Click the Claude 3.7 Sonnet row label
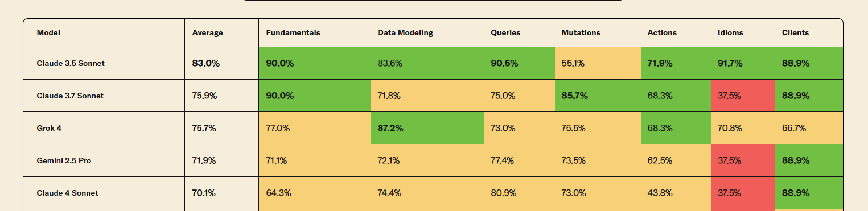 pyautogui.click(x=70, y=96)
